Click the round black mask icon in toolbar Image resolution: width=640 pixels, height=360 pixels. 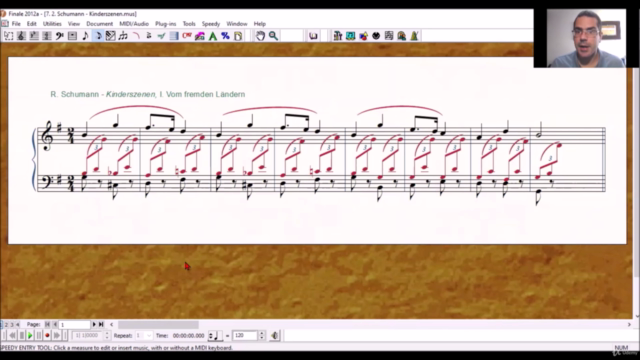[376, 36]
